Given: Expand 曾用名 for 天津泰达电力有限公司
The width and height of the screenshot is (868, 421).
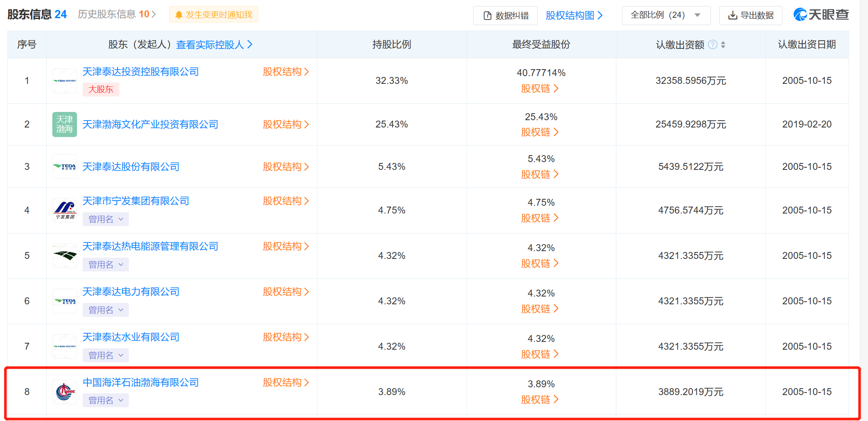Looking at the screenshot, I should 106,310.
